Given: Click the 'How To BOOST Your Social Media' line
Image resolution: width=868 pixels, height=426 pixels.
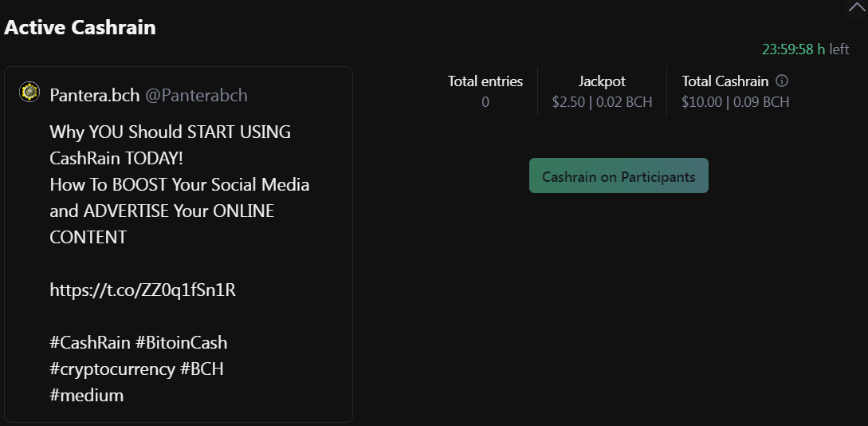Looking at the screenshot, I should pos(179,184).
